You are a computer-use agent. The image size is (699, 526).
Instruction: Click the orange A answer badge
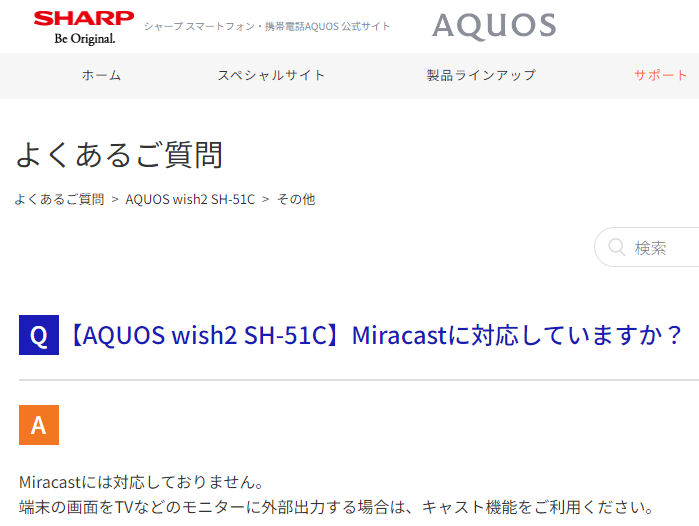pyautogui.click(x=39, y=425)
